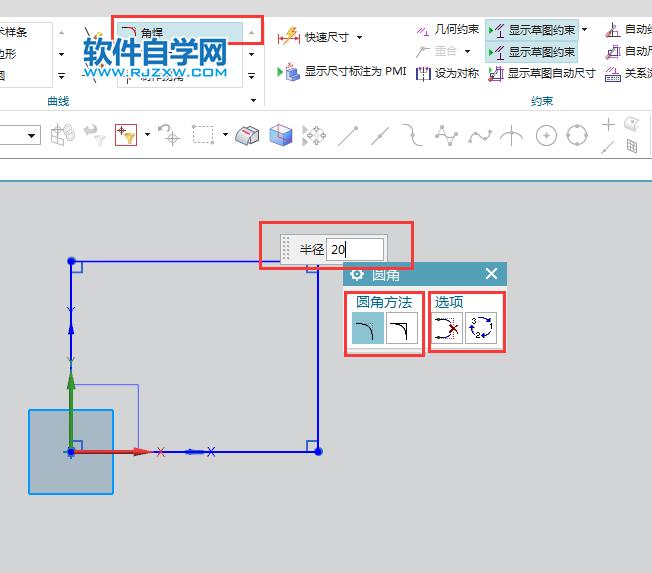This screenshot has height=573, width=652.
Task: Click 设为对称 make symmetric tool
Action: pos(447,74)
